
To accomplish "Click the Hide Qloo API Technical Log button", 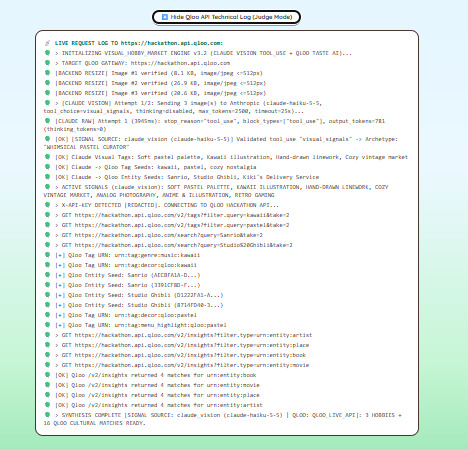I will (x=226, y=17).
